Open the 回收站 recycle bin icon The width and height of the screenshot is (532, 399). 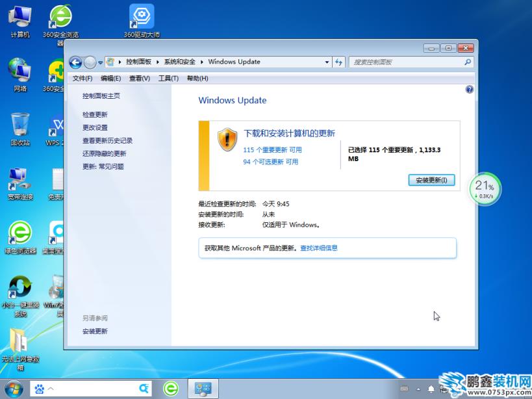[x=20, y=129]
